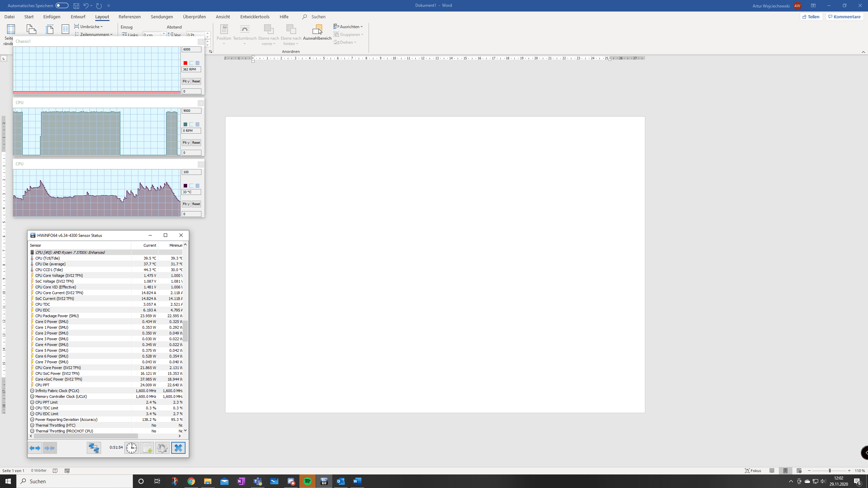Open Google Chrome from the taskbar
The height and width of the screenshot is (488, 868).
tap(191, 481)
